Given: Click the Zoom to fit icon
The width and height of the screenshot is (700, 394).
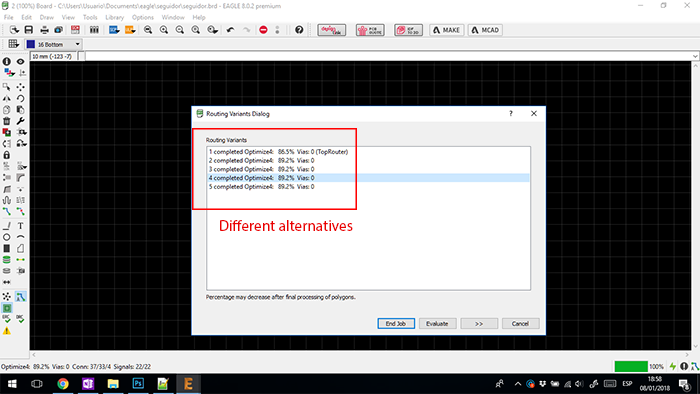Looking at the screenshot, I should (x=148, y=30).
